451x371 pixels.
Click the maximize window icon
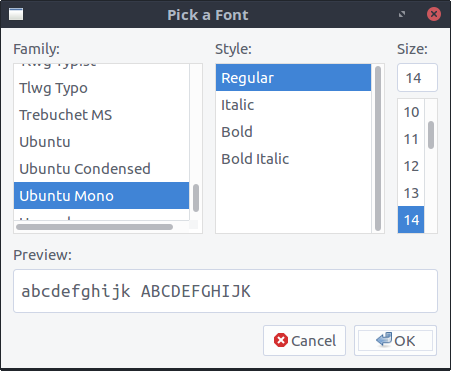(402, 14)
